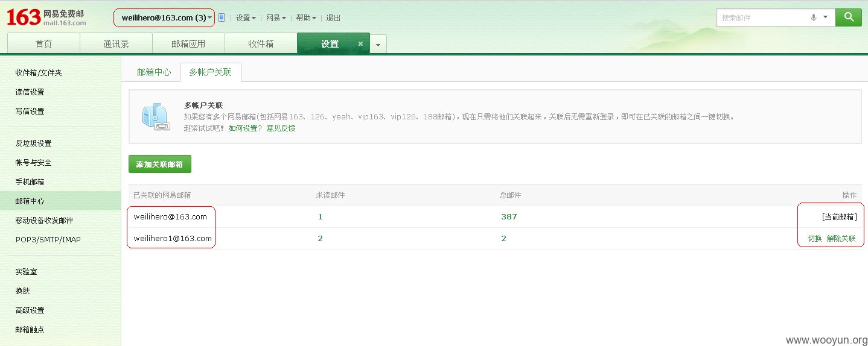Open the tab list dropdown arrow
Viewport: 868px width, 346px height.
click(378, 45)
